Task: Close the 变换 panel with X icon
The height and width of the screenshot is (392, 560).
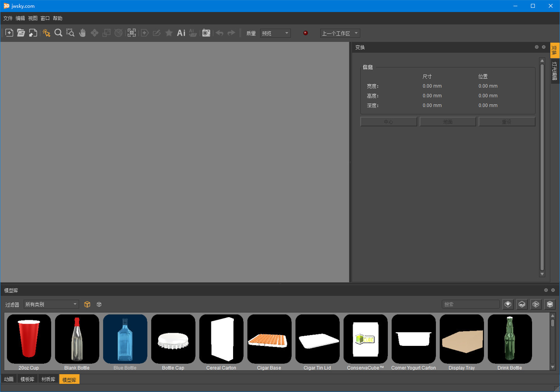Action: [x=544, y=47]
